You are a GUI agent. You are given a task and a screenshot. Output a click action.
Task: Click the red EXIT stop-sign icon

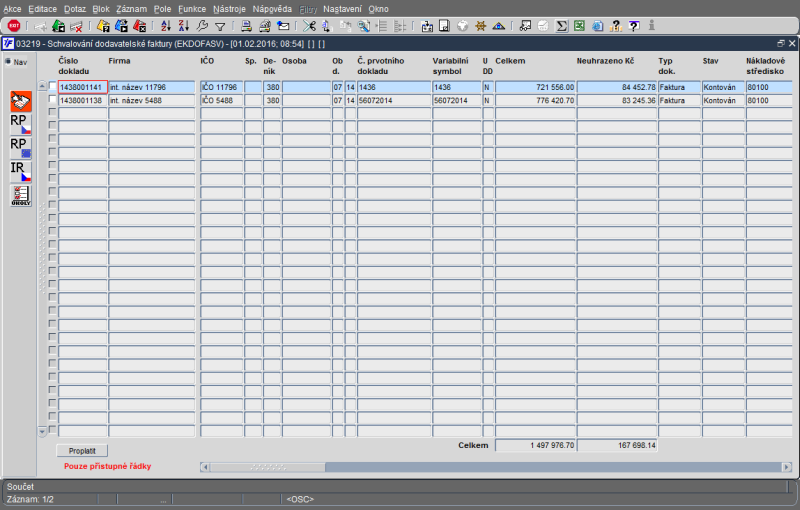pos(14,26)
